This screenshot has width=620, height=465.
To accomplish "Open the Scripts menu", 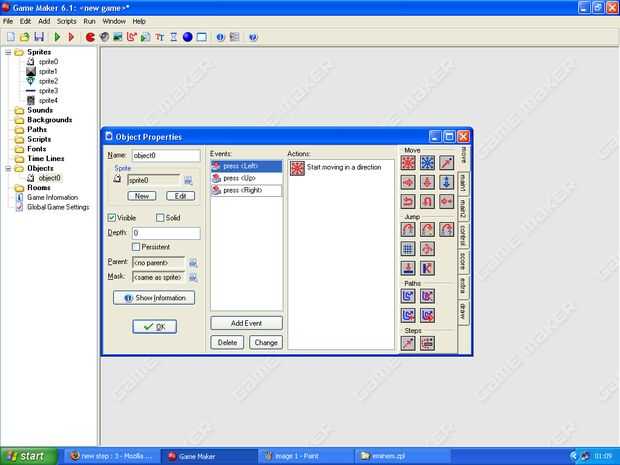I will point(66,21).
